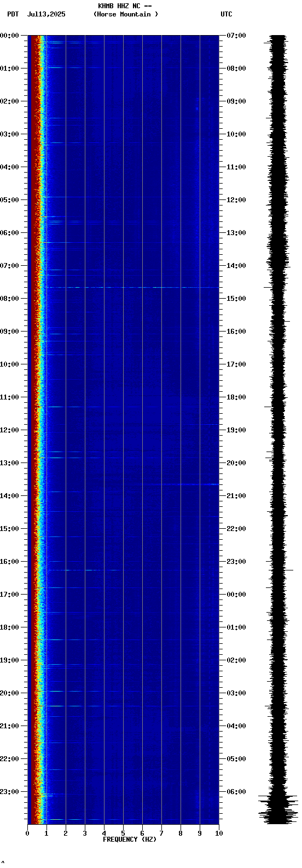Click the '(Horse Mountain )' station name

126,14
